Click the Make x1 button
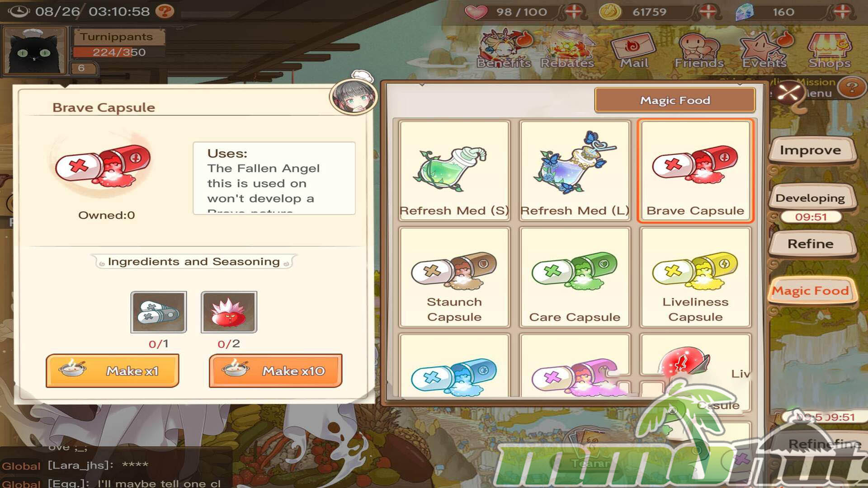Screen dimensions: 868x488 click(x=112, y=371)
